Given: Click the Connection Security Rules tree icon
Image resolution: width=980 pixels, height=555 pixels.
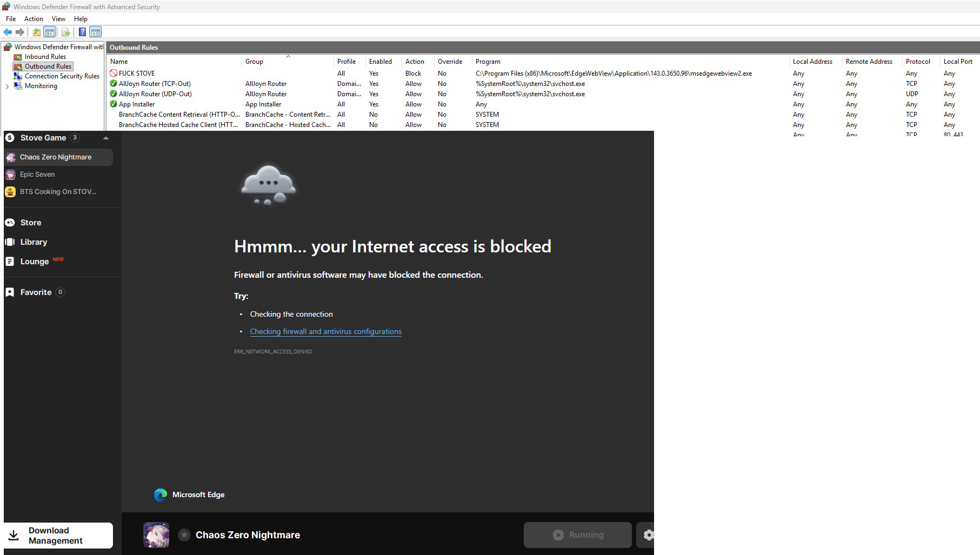Looking at the screenshot, I should tap(18, 76).
